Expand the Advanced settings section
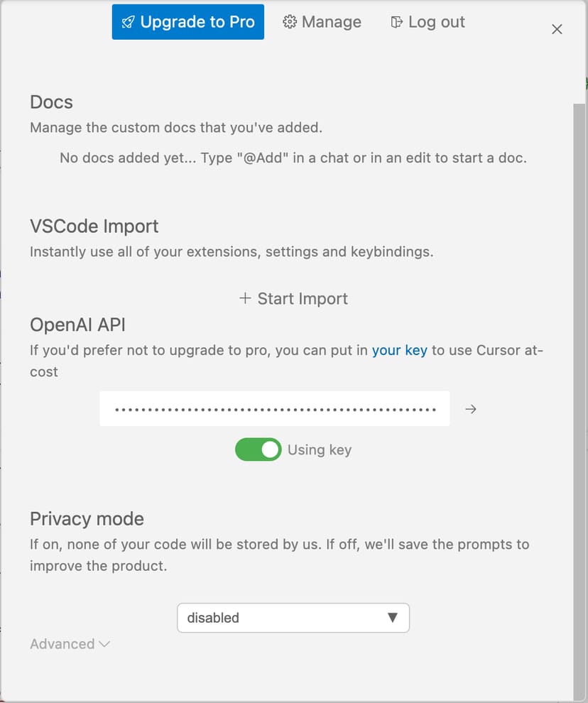 point(62,644)
